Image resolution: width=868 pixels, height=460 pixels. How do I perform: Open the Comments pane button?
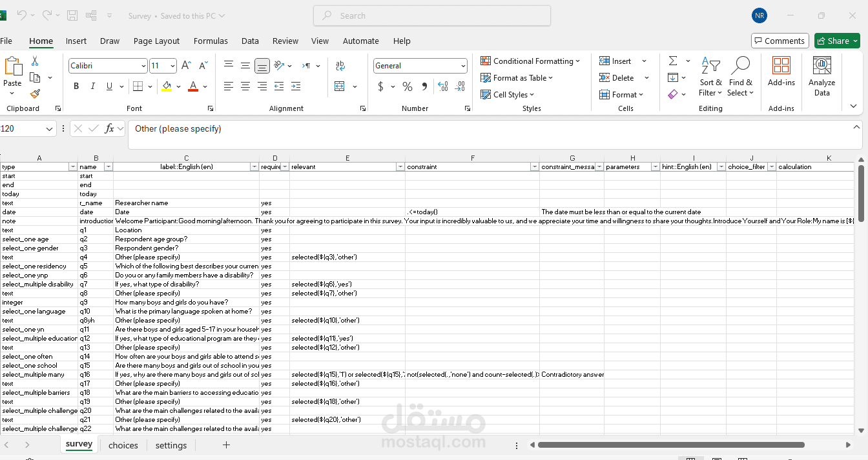coord(780,41)
